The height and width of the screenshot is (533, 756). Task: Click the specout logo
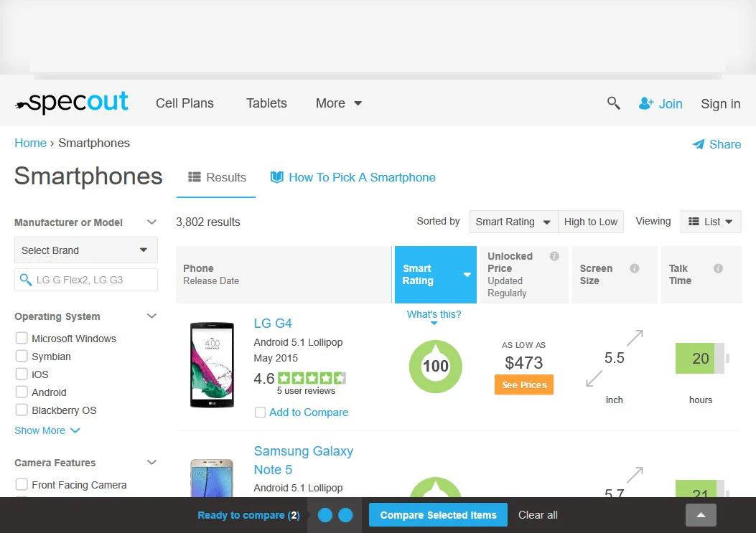coord(72,102)
